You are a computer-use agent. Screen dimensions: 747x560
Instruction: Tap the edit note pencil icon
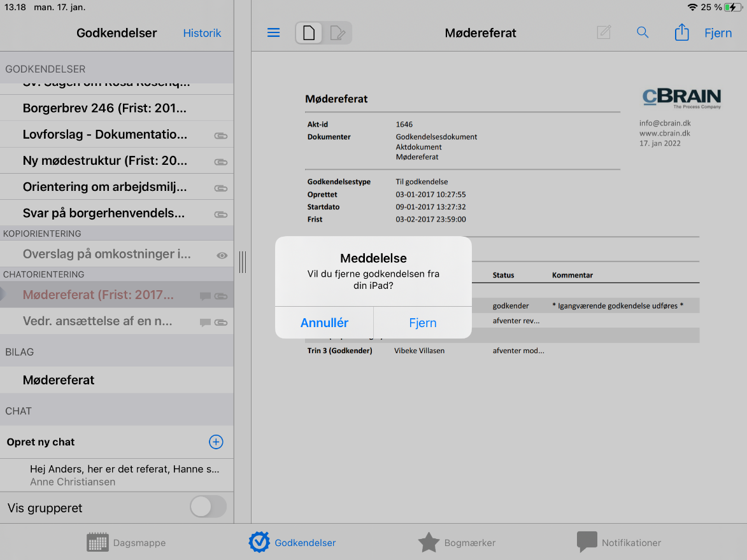pyautogui.click(x=604, y=32)
